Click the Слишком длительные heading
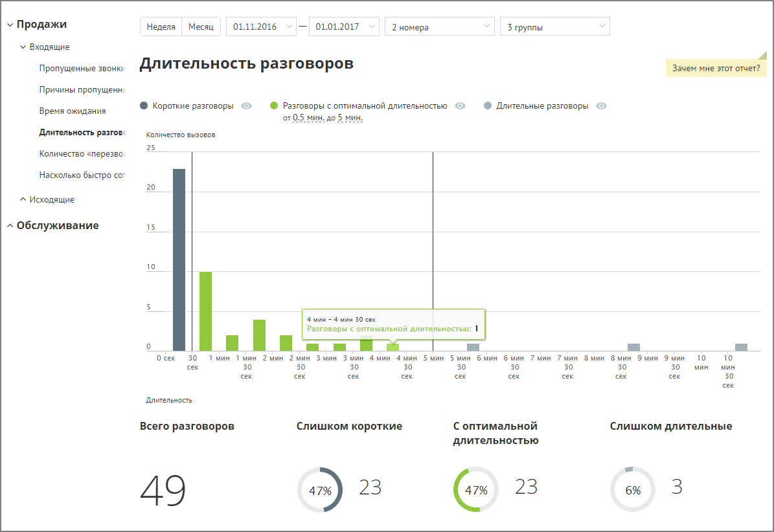Screen dimensions: 774x532 tap(671, 426)
